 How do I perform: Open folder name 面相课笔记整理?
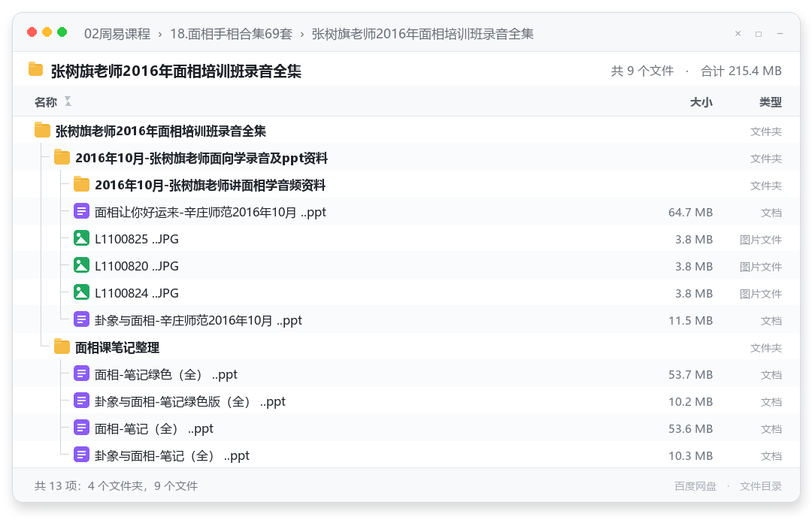pyautogui.click(x=117, y=347)
